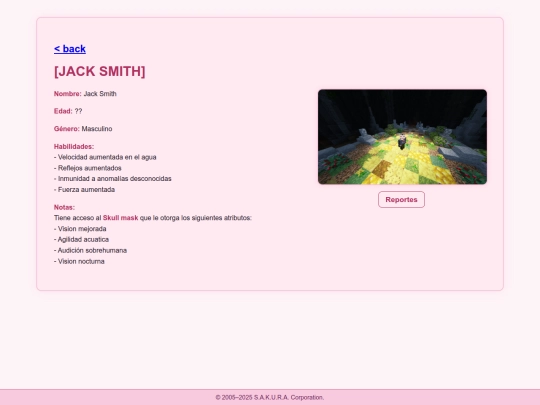Image resolution: width=540 pixels, height=405 pixels.
Task: Select the 'Audición sobrehumana' entry
Action: tap(90, 251)
